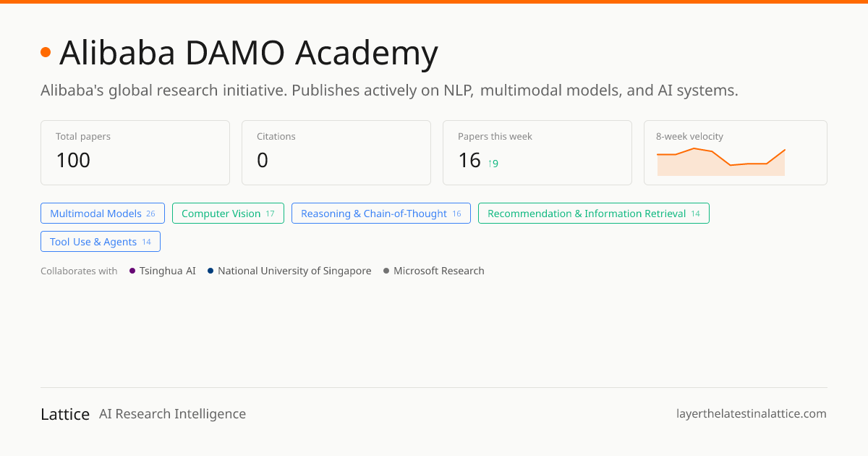Click the Lattice brand name in footer
868x456 pixels.
coord(65,414)
